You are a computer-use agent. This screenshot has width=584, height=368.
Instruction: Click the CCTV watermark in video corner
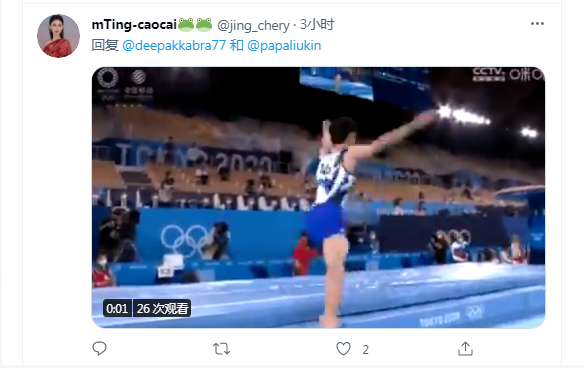(489, 74)
